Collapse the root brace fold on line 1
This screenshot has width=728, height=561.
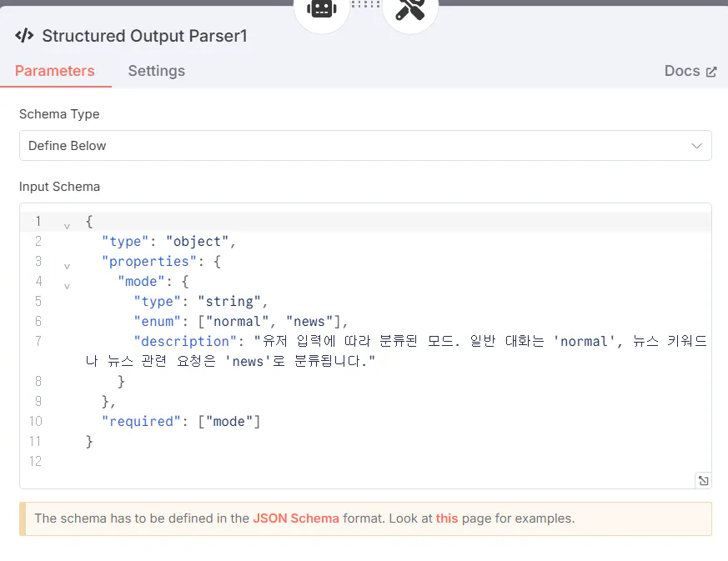point(67,226)
